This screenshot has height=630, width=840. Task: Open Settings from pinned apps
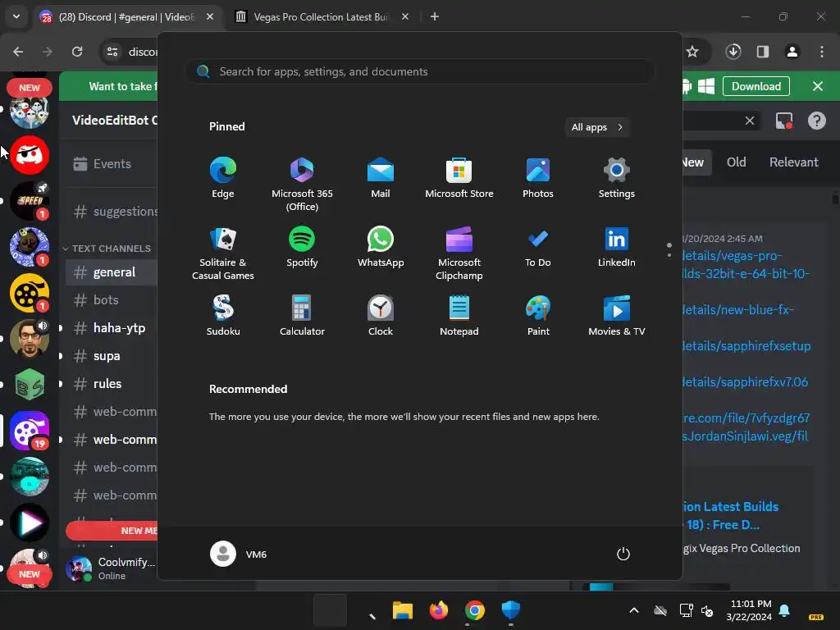point(617,178)
